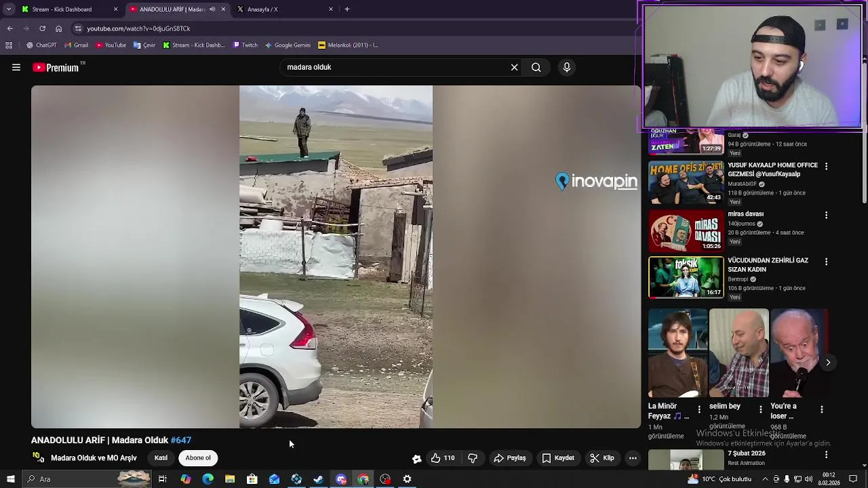Close the Stream - Kick Dashboard tab
868x488 pixels.
pos(115,9)
